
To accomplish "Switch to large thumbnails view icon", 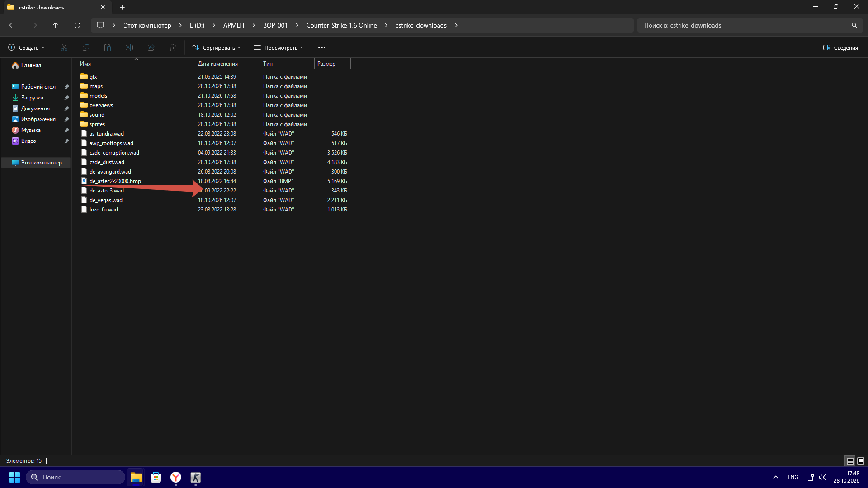I will point(861,461).
